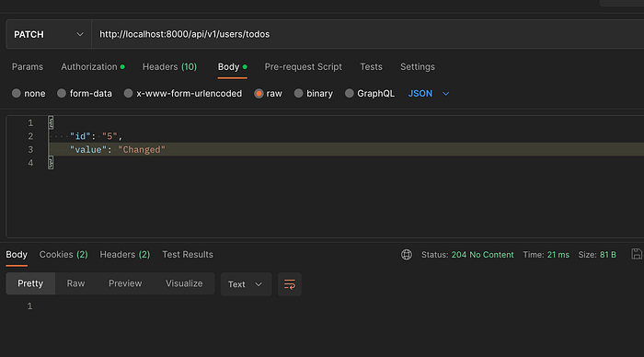Screen dimensions: 644x357
Task: Switch to Preview response view
Action: click(x=125, y=283)
